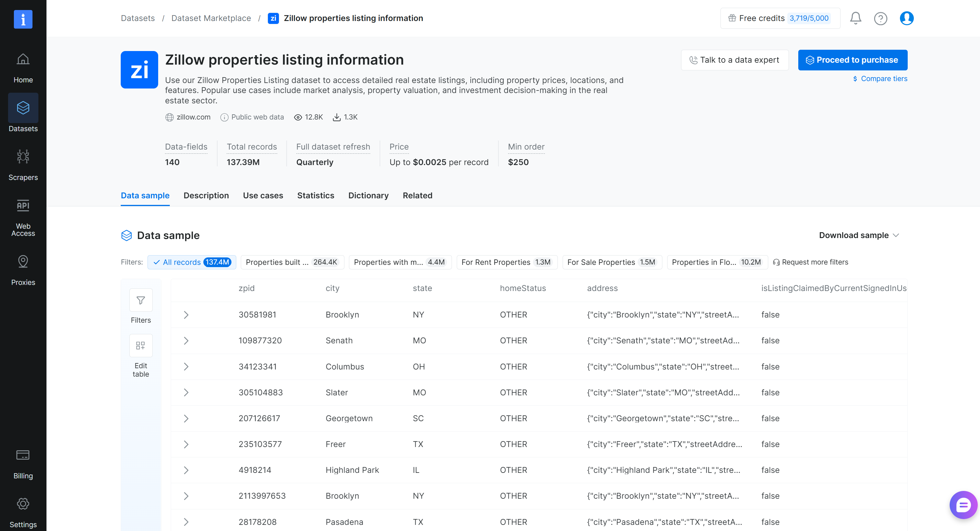This screenshot has width=980, height=531.
Task: Switch to the Use cases tab
Action: 263,196
